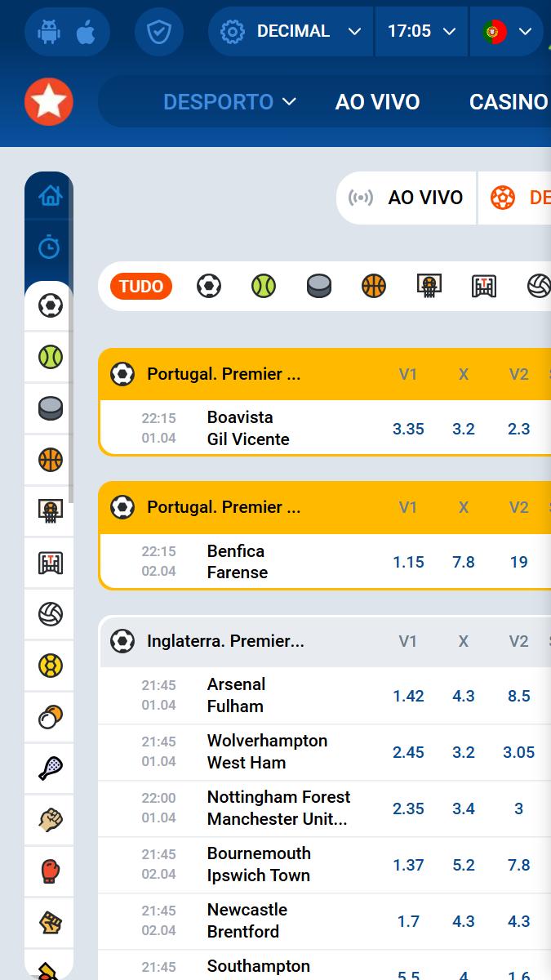Select tennis ball icon in sidebar

[51, 357]
